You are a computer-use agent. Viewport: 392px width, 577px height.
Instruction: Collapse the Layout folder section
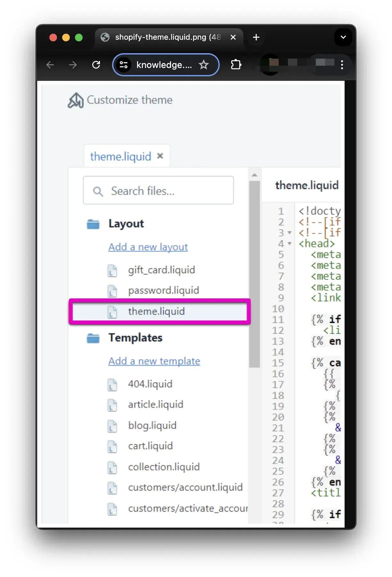tap(126, 224)
